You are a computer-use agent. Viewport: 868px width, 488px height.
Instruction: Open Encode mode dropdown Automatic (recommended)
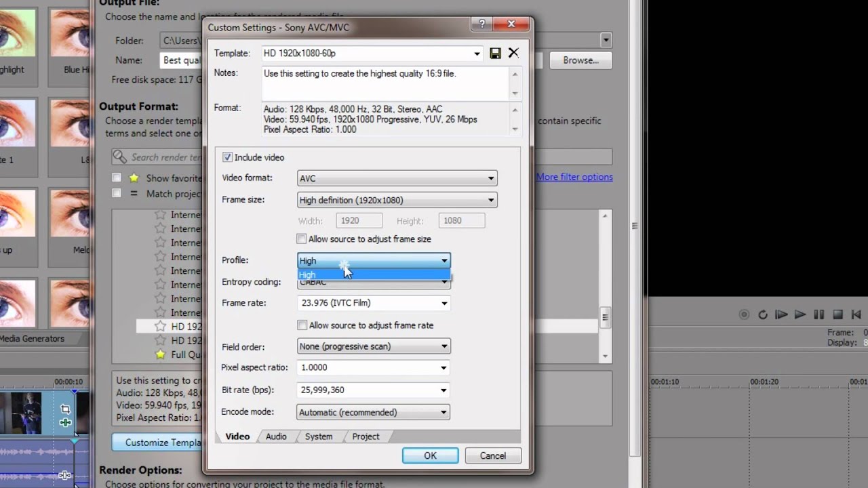click(x=374, y=412)
